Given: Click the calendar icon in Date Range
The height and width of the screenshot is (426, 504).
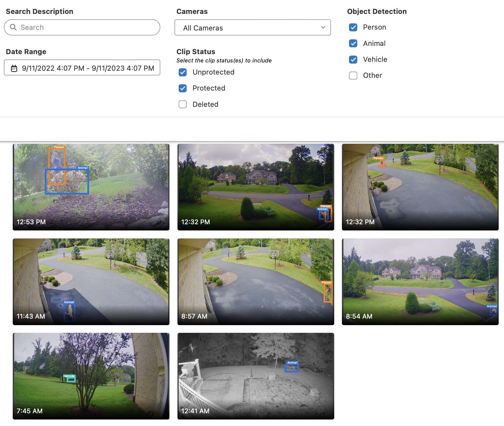Looking at the screenshot, I should (13, 68).
